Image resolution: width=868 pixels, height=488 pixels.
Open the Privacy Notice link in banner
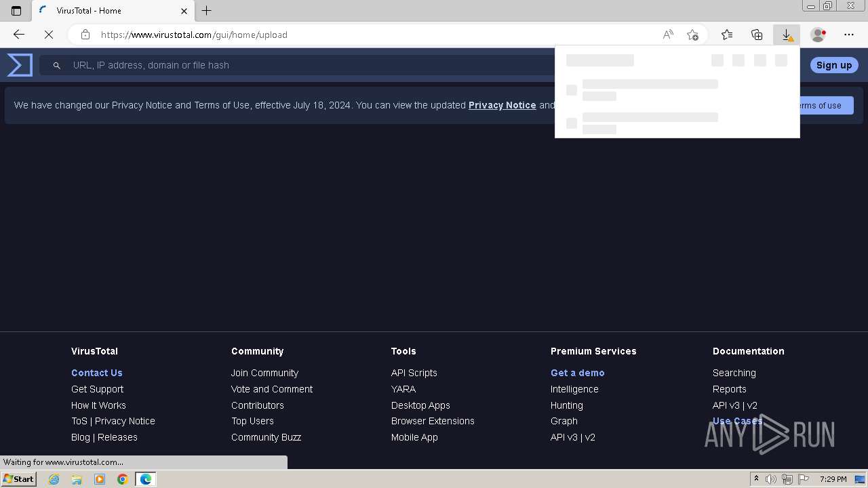(x=502, y=105)
